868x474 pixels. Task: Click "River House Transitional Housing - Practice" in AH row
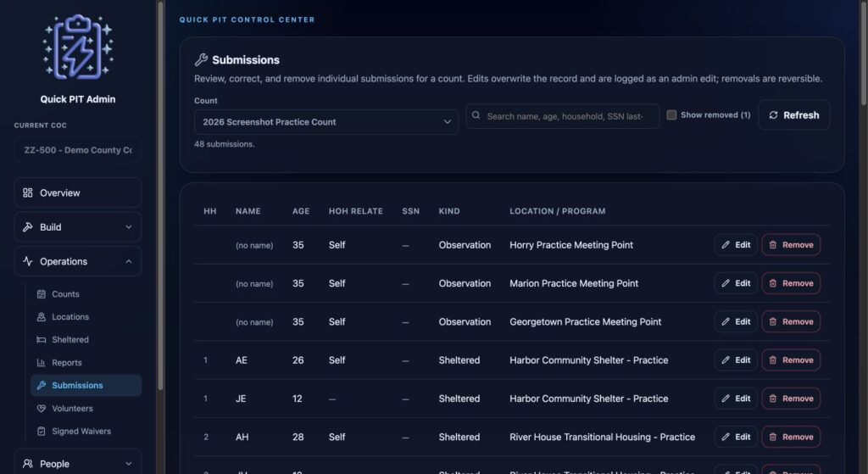[603, 437]
